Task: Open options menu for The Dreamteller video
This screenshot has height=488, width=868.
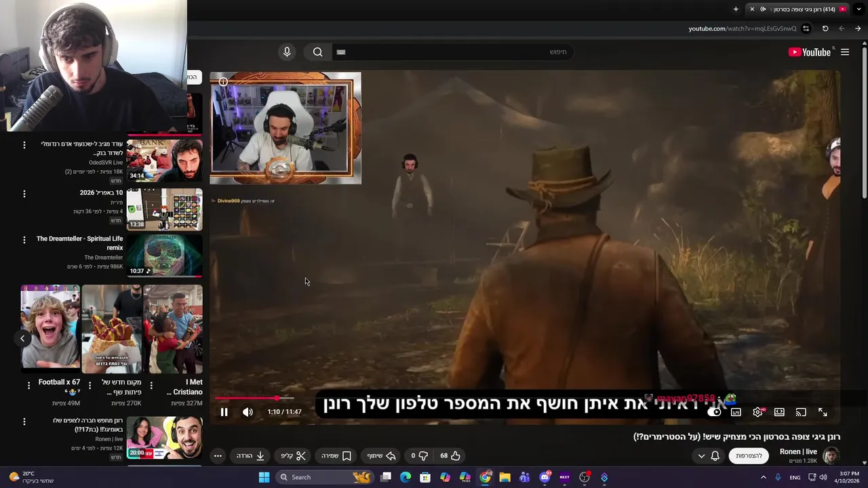Action: (24, 240)
